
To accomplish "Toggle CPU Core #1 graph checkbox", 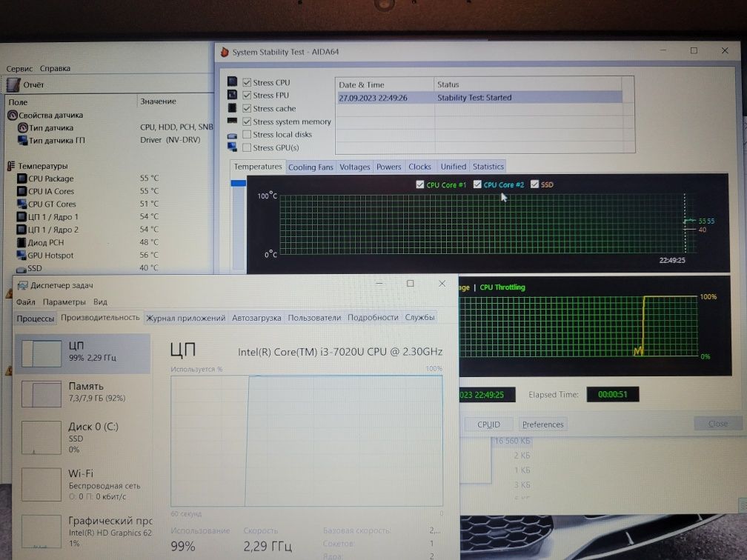I will pos(419,184).
